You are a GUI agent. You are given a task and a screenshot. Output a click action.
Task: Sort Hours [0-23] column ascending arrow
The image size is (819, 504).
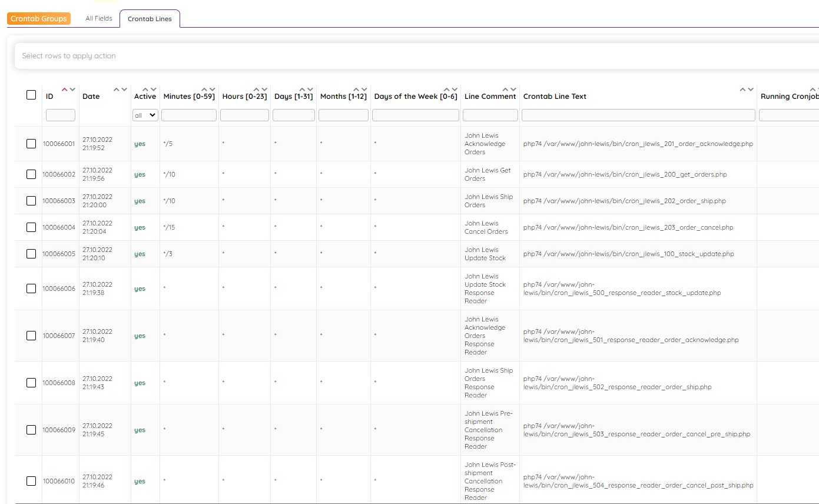[x=257, y=89]
